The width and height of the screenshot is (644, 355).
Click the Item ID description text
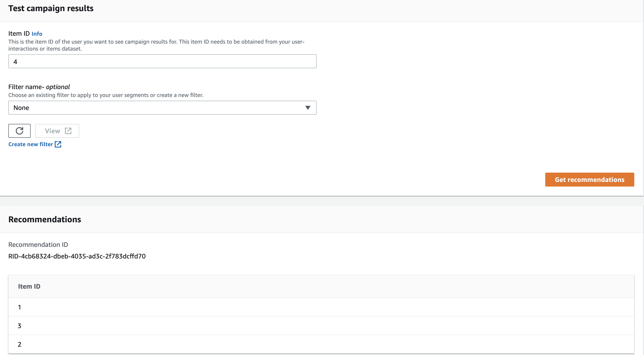(x=156, y=45)
